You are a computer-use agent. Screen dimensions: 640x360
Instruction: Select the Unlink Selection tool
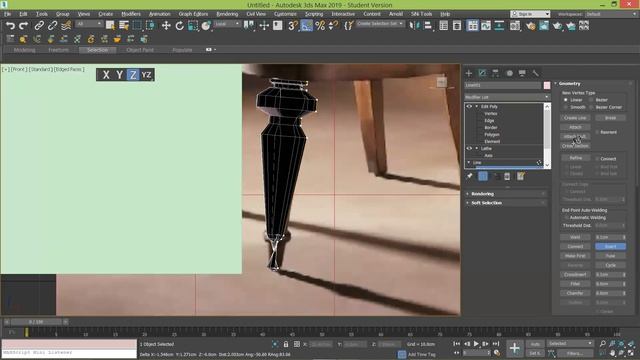[52, 26]
